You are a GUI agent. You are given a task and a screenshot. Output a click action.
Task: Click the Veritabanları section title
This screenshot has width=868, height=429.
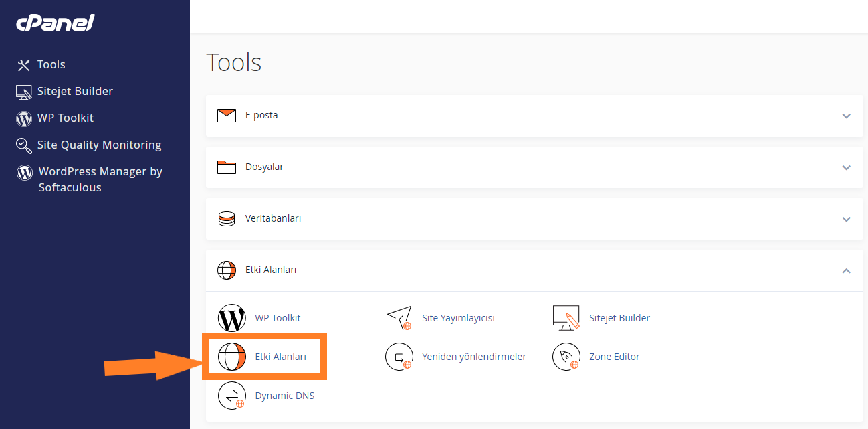pos(274,218)
